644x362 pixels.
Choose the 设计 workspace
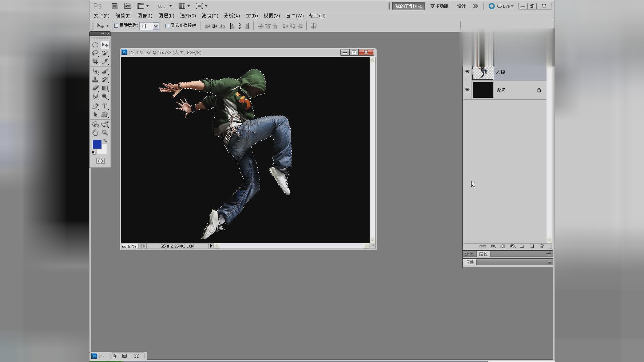pyautogui.click(x=461, y=6)
